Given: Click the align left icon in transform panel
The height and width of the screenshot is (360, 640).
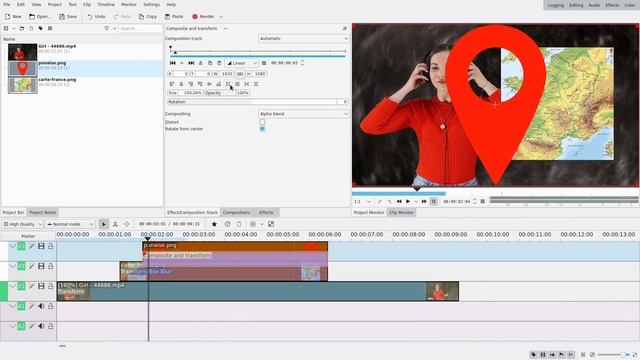Looking at the screenshot, I should click(172, 84).
